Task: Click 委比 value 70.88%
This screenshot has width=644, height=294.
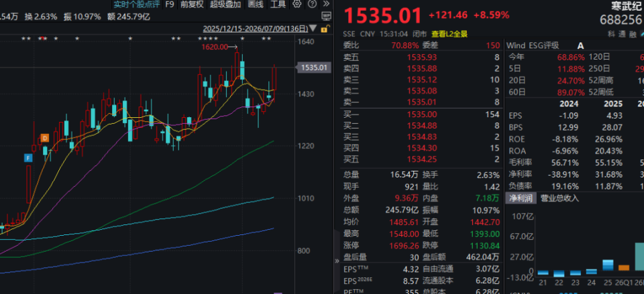Action: (x=405, y=46)
